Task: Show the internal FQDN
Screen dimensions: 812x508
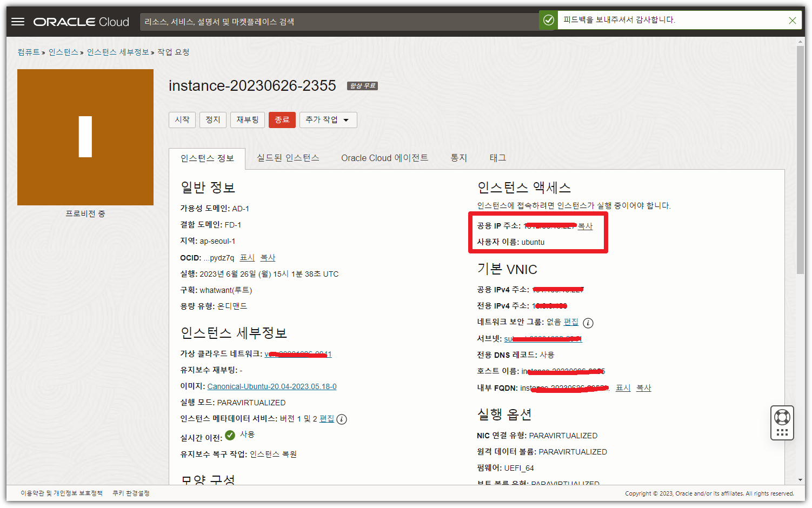Action: 623,388
